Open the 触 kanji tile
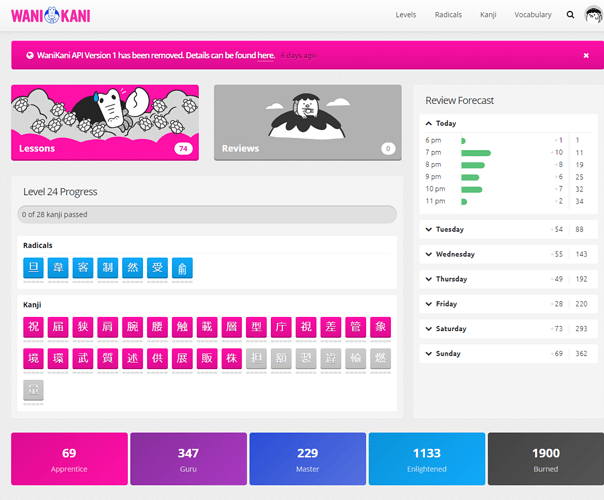Viewport: 604px width, 500px height. tap(182, 327)
